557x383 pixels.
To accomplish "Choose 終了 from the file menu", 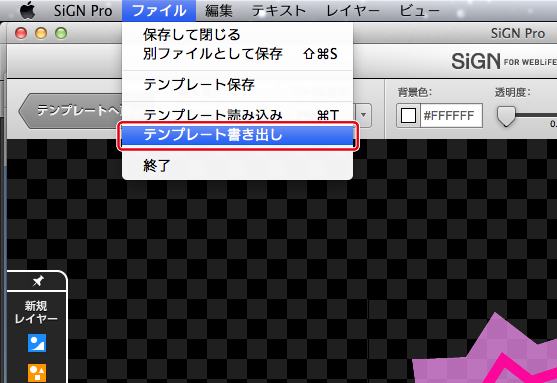I will click(237, 166).
